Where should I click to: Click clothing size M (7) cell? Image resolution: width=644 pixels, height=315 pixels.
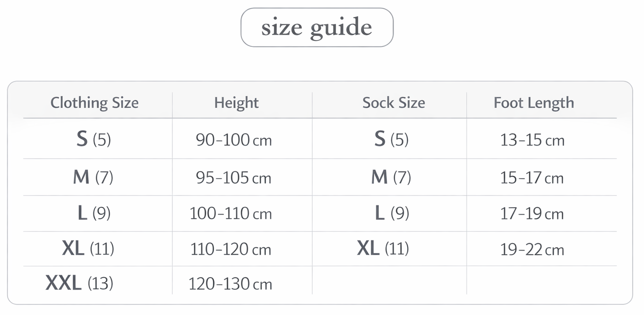pos(93,177)
